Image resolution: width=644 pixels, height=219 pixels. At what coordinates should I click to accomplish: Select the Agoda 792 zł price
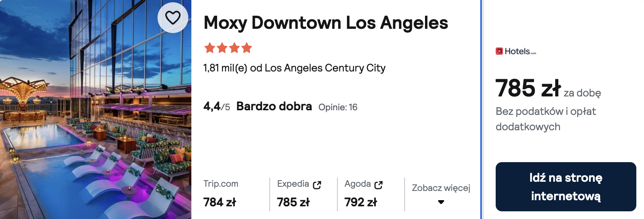click(x=361, y=202)
